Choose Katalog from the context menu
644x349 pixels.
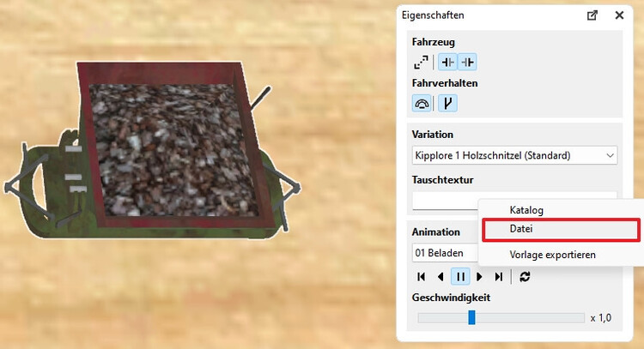click(526, 210)
